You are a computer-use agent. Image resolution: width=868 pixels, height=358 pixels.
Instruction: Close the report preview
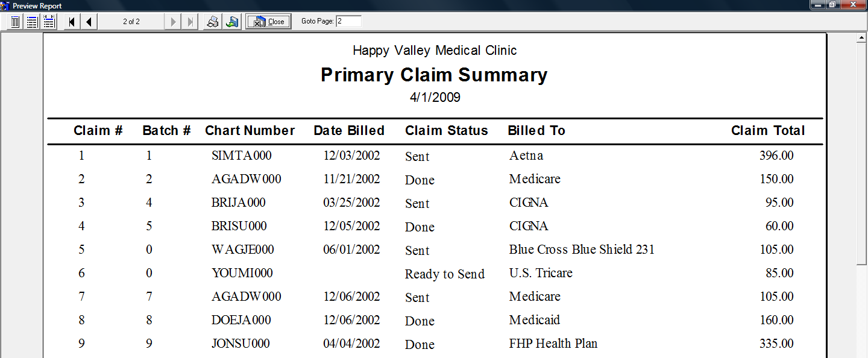[268, 22]
